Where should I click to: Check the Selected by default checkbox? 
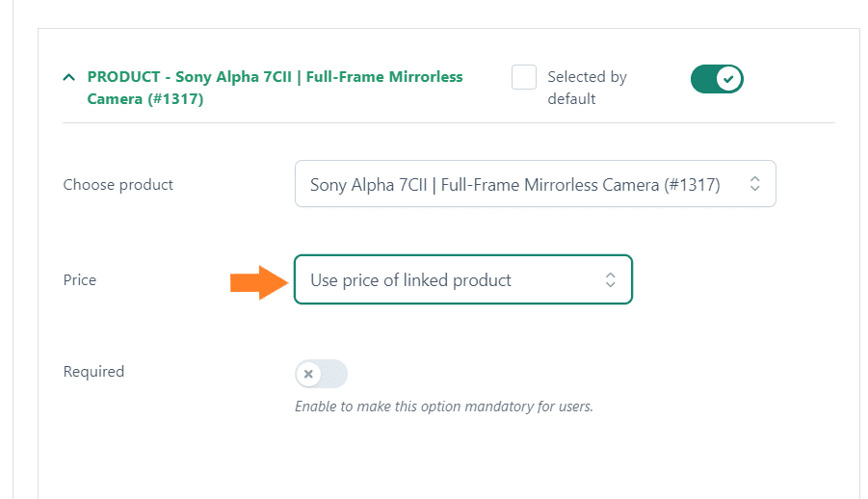524,77
